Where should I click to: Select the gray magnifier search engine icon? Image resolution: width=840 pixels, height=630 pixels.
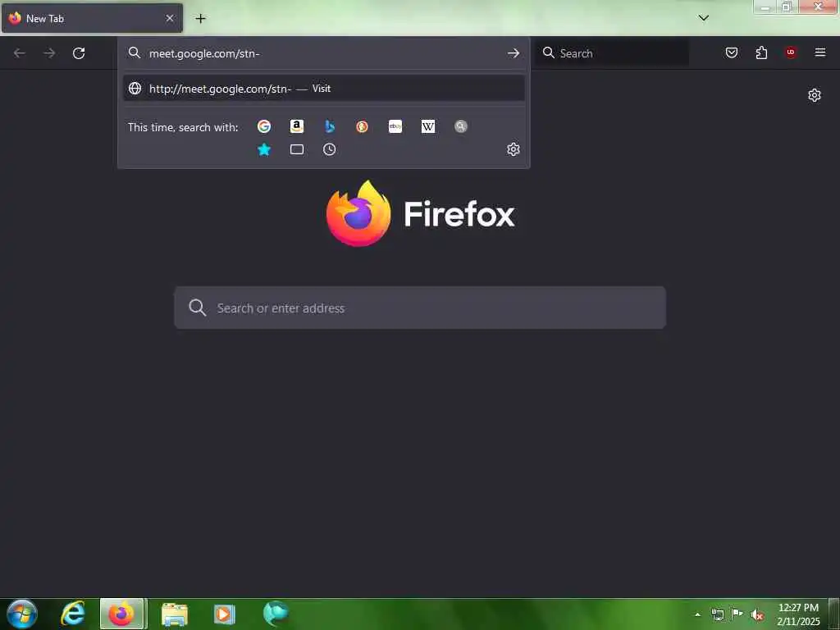[x=461, y=126]
